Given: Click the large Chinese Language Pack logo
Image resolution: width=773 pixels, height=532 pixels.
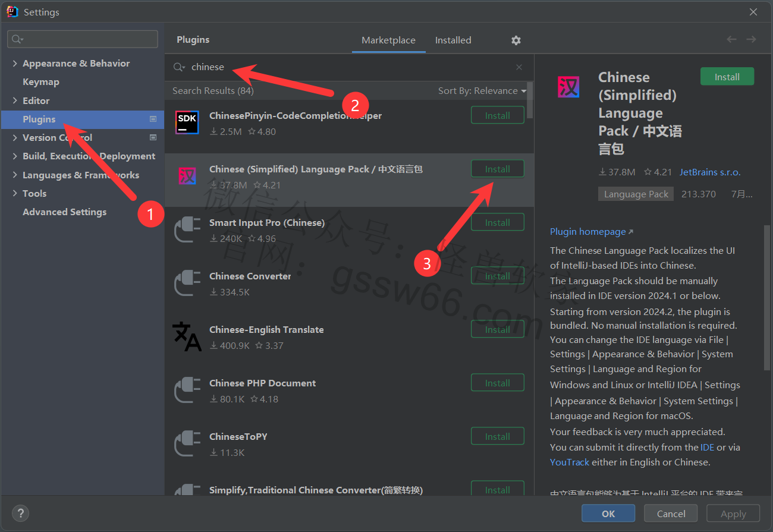Looking at the screenshot, I should [568, 87].
